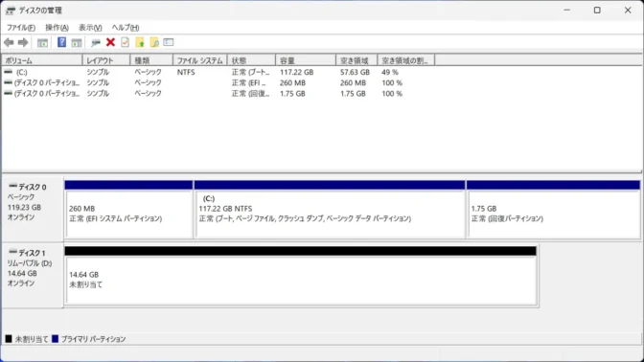
Task: Open Properties via the checkmark sheet icon
Action: 125,42
